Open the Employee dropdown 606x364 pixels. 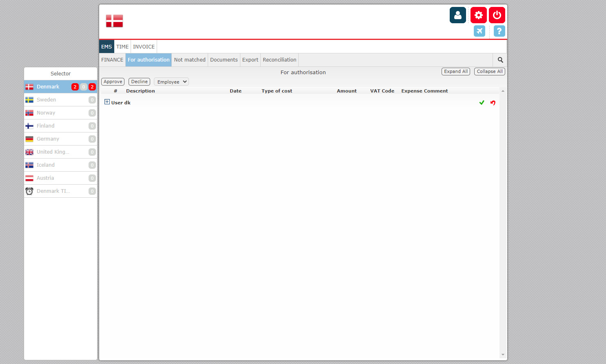171,82
